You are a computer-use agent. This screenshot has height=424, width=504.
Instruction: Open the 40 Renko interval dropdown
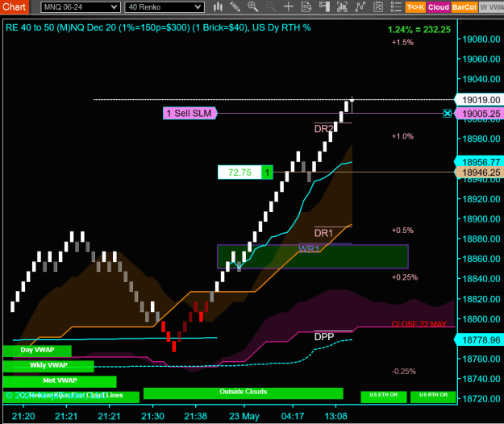[165, 7]
